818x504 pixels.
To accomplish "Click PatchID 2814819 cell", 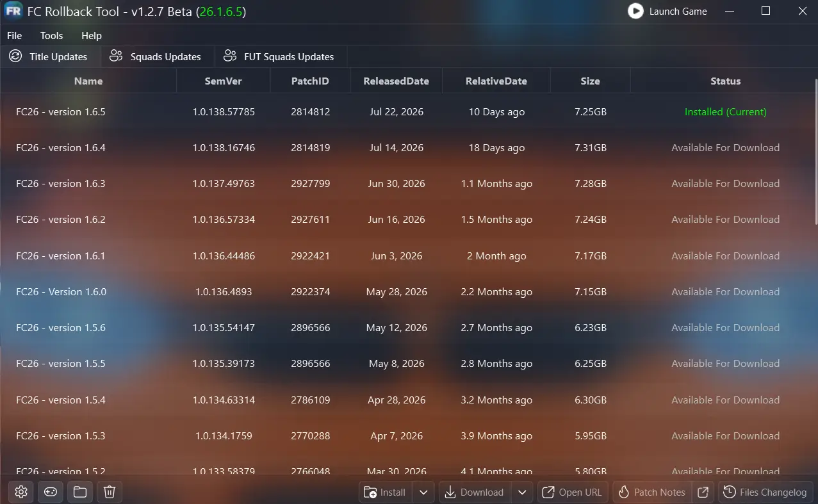I will point(311,147).
